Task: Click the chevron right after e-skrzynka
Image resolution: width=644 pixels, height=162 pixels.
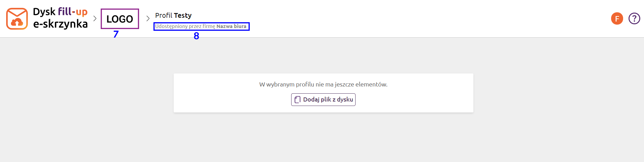Action: click(x=95, y=18)
